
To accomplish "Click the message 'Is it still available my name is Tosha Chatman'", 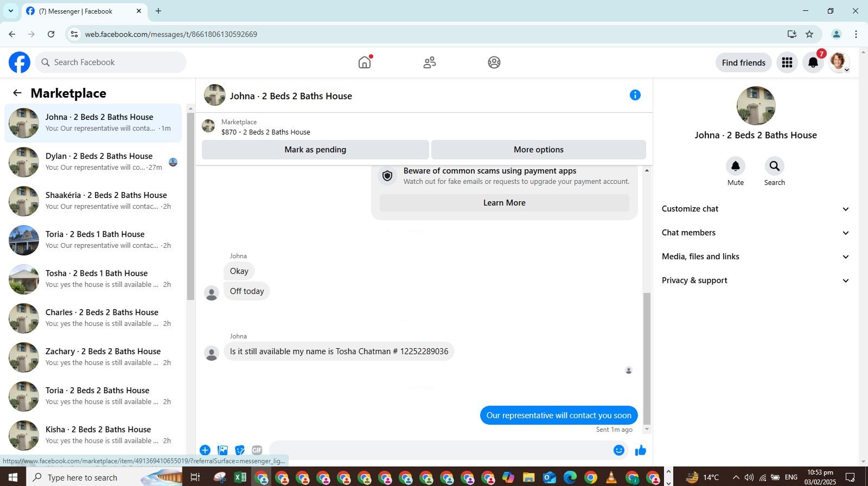I will [339, 351].
